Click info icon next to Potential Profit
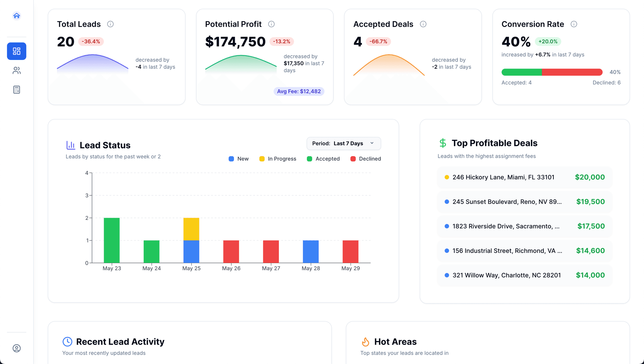Screen dimensions: 644x364 pyautogui.click(x=271, y=24)
